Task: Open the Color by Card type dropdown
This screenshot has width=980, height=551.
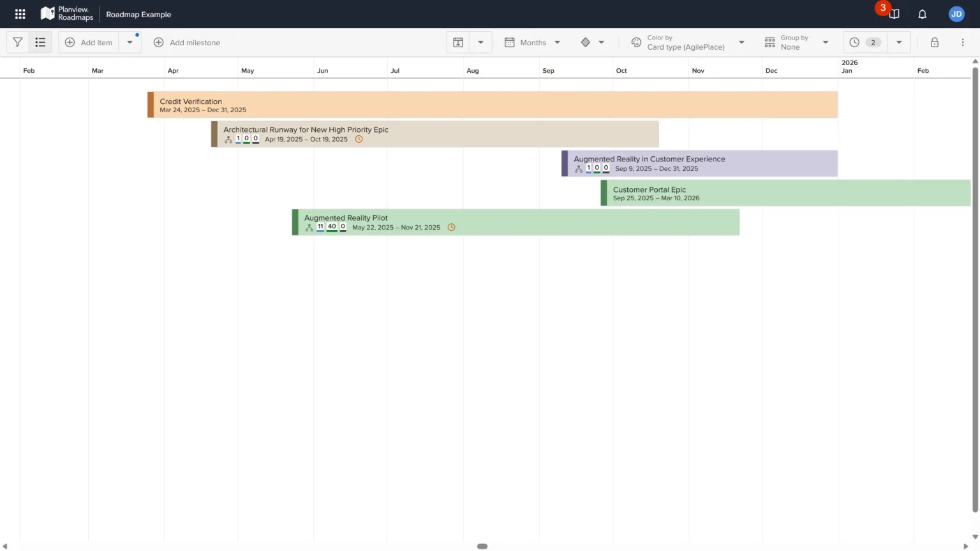Action: pos(688,42)
